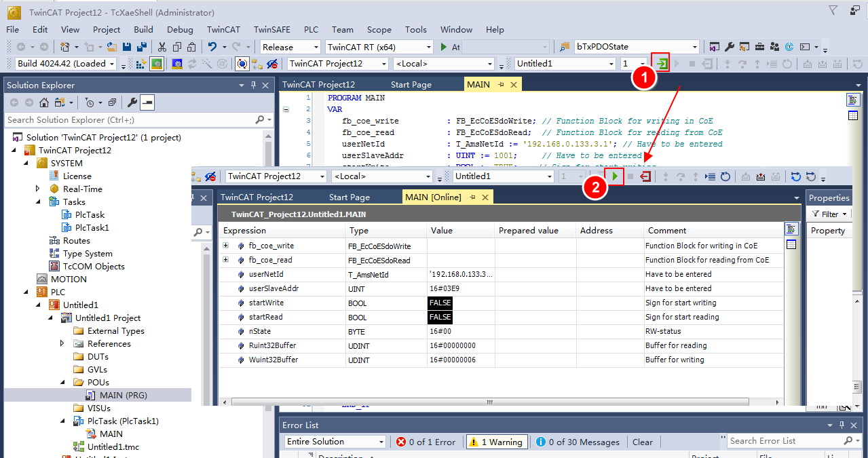The height and width of the screenshot is (458, 868).
Task: Click the Restart TwinCAT Config Mode blue icon
Action: click(x=177, y=64)
